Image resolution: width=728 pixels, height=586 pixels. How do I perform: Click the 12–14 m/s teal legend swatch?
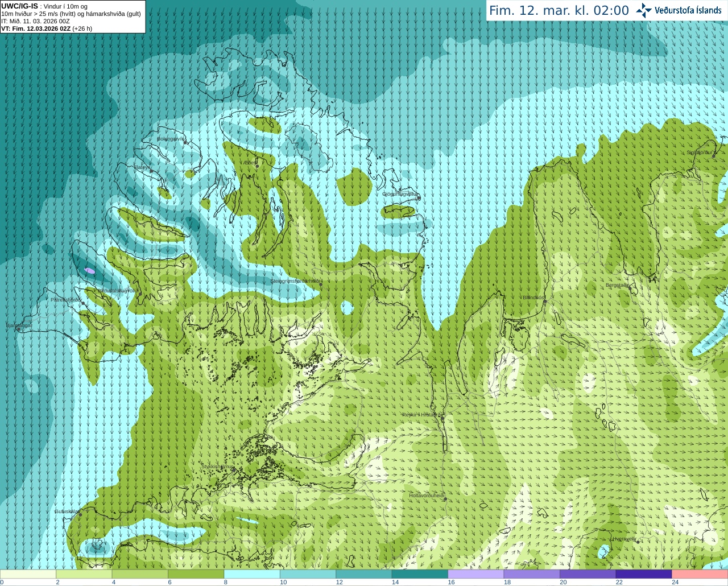coord(364,574)
